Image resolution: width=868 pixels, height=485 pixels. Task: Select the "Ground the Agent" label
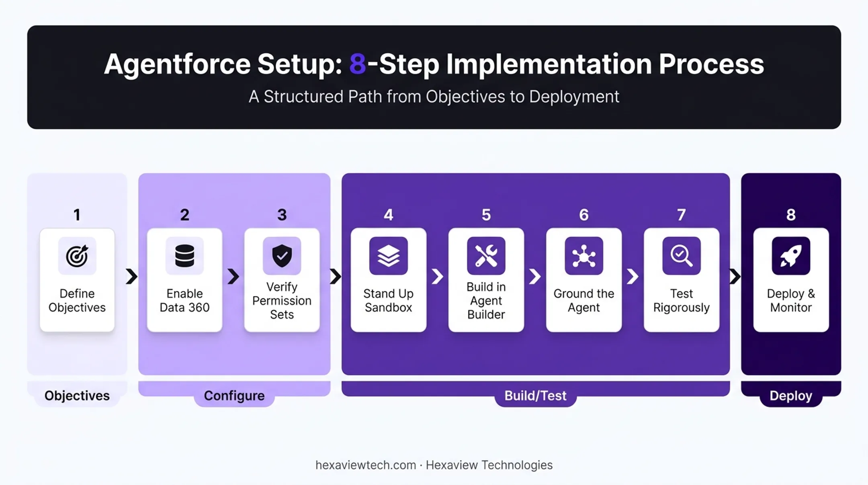583,300
